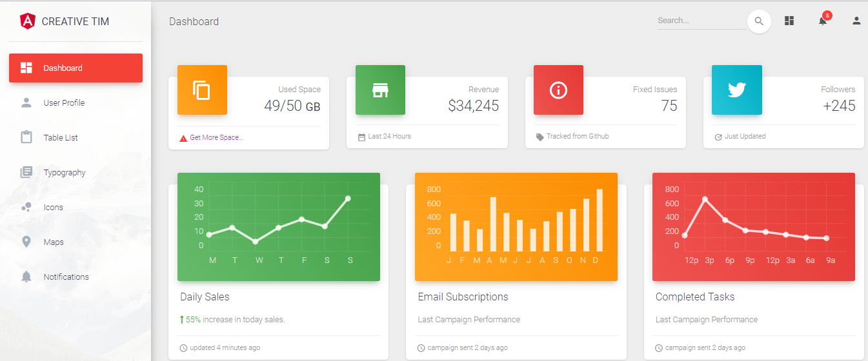Click the '55% increase in today sales' text
Screen dimensions: 868x361
click(x=236, y=320)
